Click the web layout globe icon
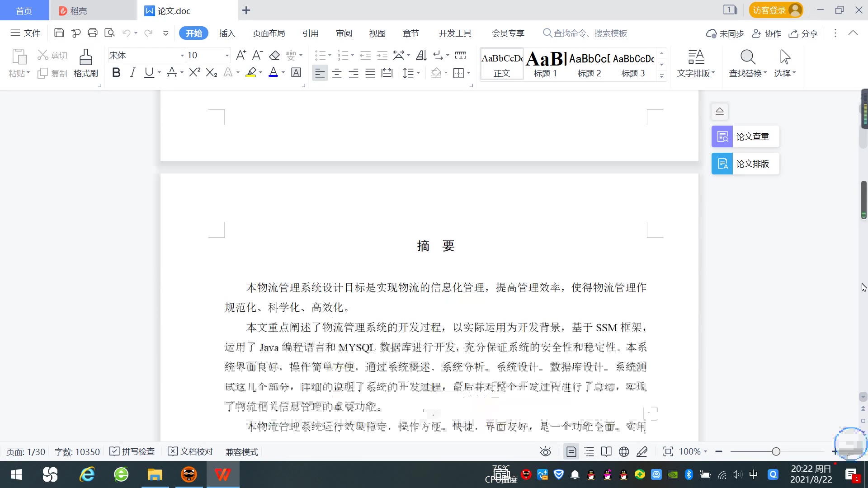The width and height of the screenshot is (868, 488). click(624, 452)
